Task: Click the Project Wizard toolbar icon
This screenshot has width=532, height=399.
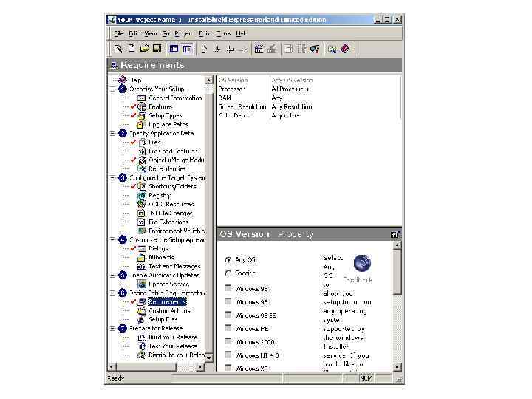Action: 118,49
